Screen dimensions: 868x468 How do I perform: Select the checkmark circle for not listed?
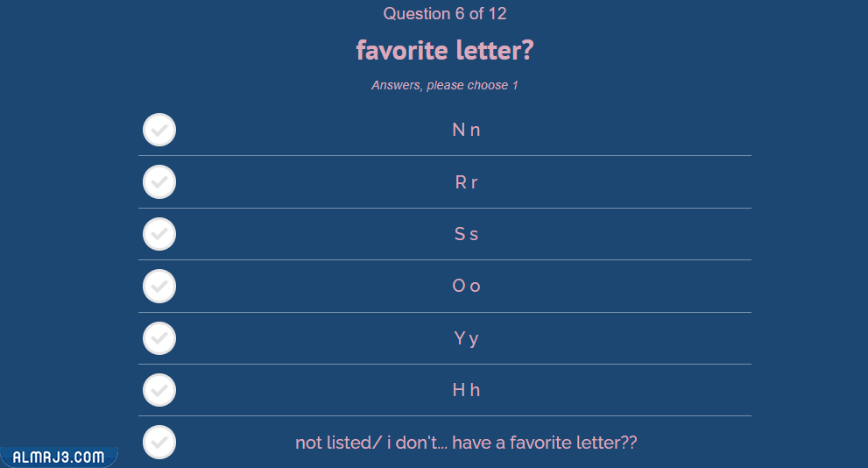pyautogui.click(x=159, y=443)
